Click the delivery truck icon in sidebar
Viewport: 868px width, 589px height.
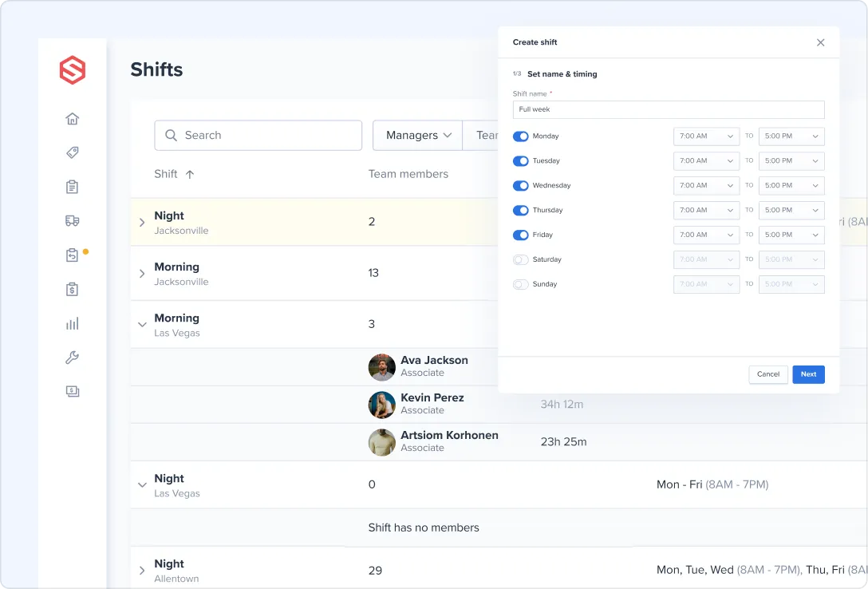[x=72, y=219]
